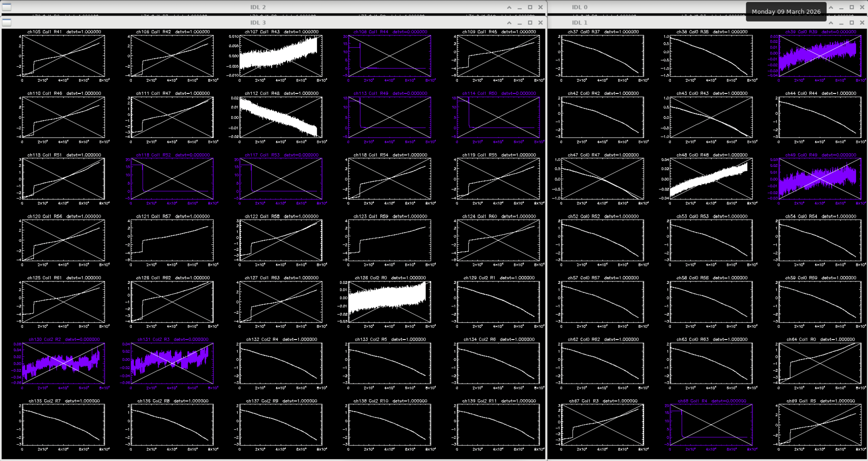Select the ch105 Col1 R41 plot
868x461 pixels.
coord(63,56)
